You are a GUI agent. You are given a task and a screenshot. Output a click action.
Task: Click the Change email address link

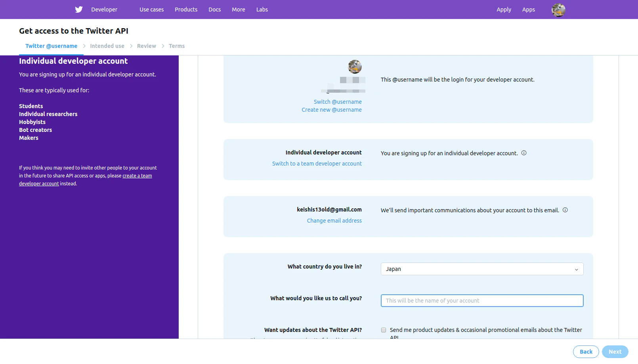(334, 221)
